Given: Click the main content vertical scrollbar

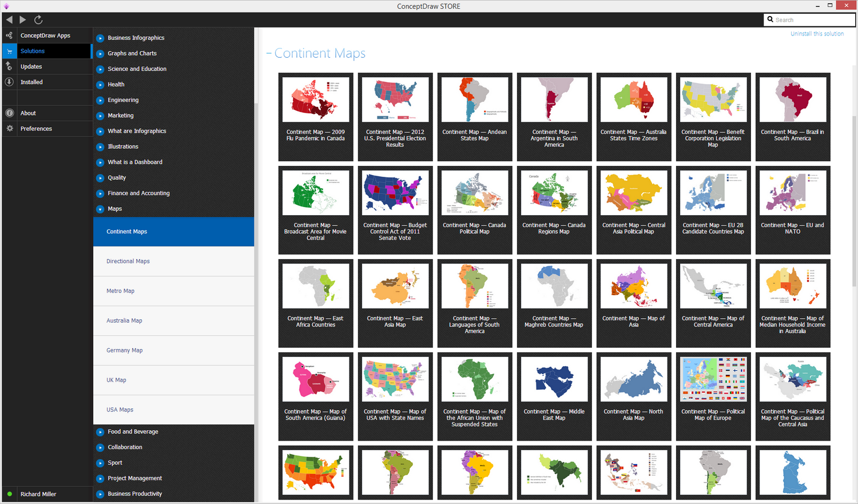Looking at the screenshot, I should (x=855, y=200).
